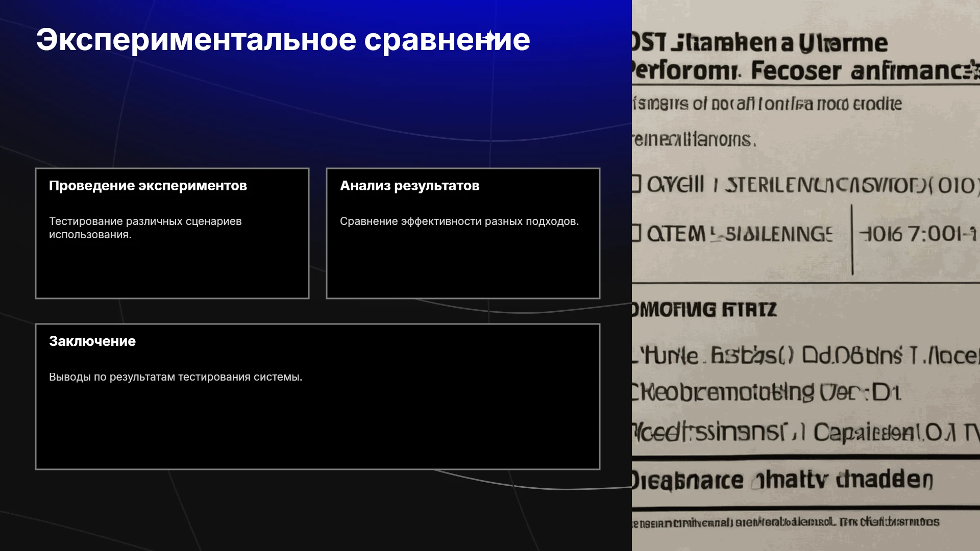Click the sparkle star icon in the title

(489, 37)
